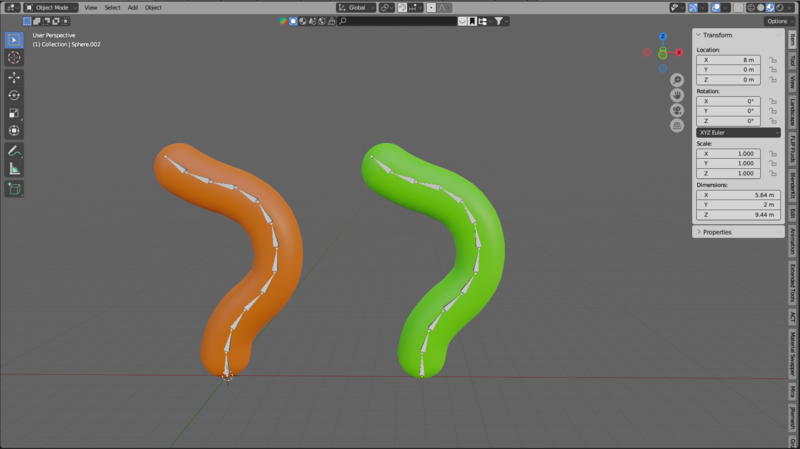Open the Object Mode dropdown
This screenshot has height=449, width=800.
pos(50,7)
